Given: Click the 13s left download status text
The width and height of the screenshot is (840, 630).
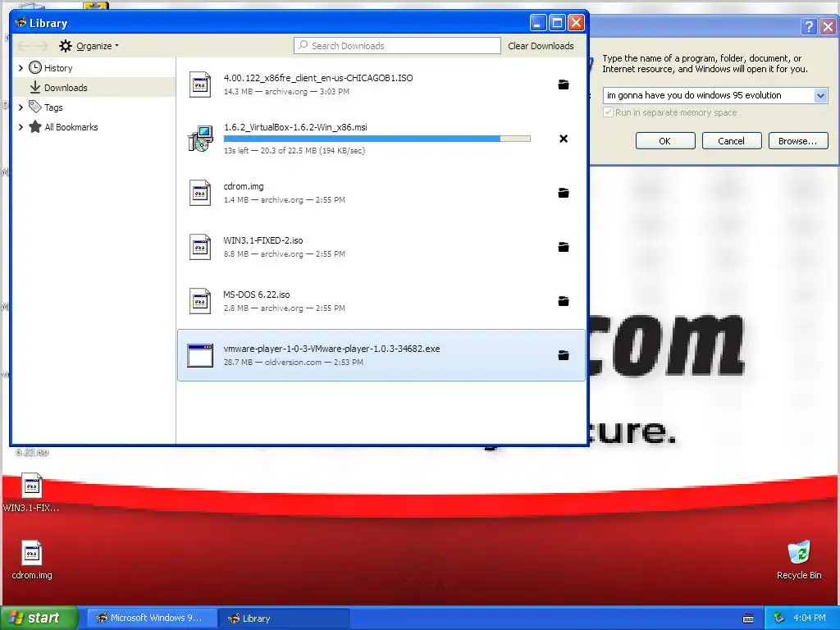Looking at the screenshot, I should click(294, 151).
